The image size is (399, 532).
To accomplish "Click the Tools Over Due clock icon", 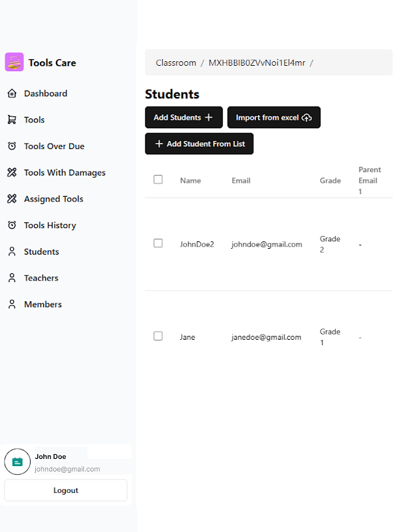I will (11, 146).
